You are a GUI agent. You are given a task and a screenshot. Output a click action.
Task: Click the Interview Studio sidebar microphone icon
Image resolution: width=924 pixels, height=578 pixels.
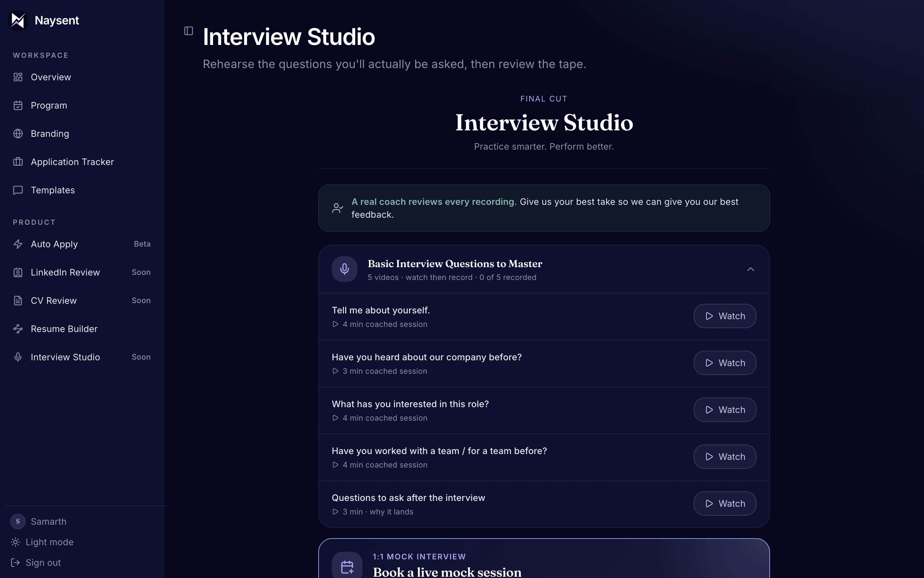coord(18,357)
